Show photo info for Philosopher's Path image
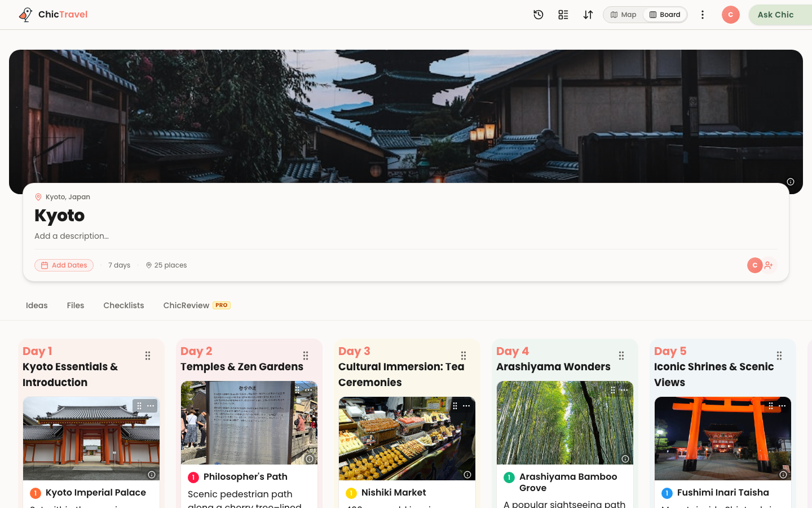This screenshot has height=508, width=812. coord(310,459)
